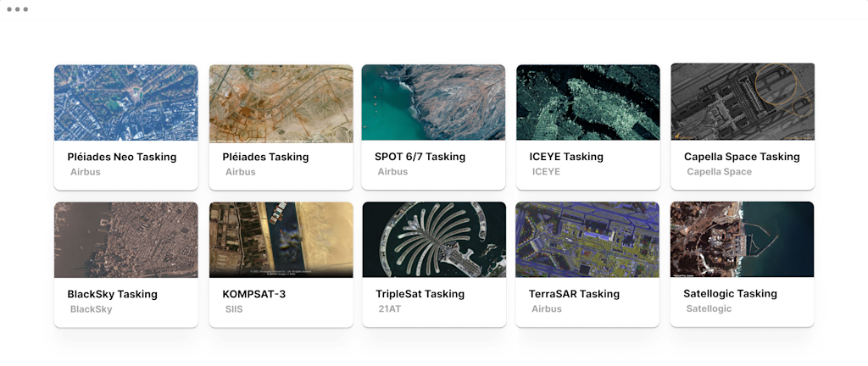Screen dimensions: 868x366
Task: Open the TripleSat Tasking palm island thumbnail
Action: point(434,240)
